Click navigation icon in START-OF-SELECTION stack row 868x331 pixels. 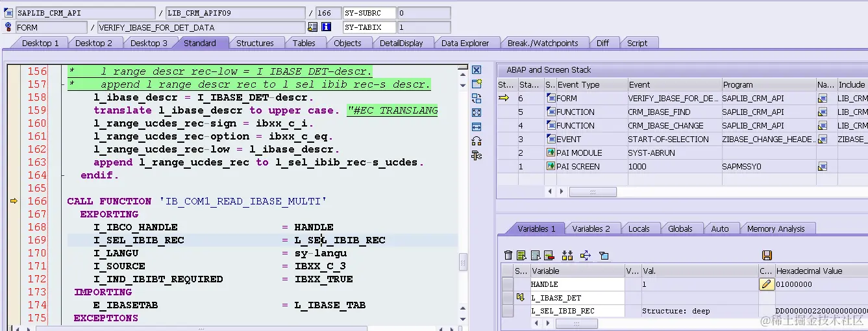pyautogui.click(x=823, y=140)
